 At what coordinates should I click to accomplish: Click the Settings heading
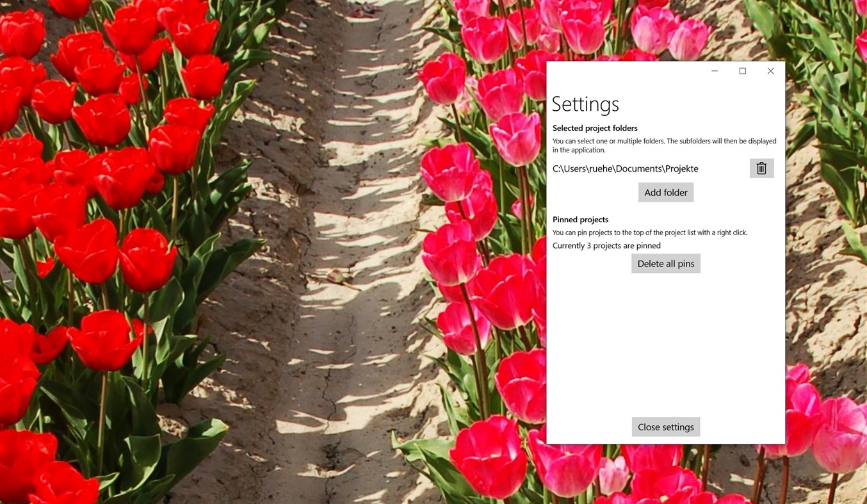click(585, 103)
